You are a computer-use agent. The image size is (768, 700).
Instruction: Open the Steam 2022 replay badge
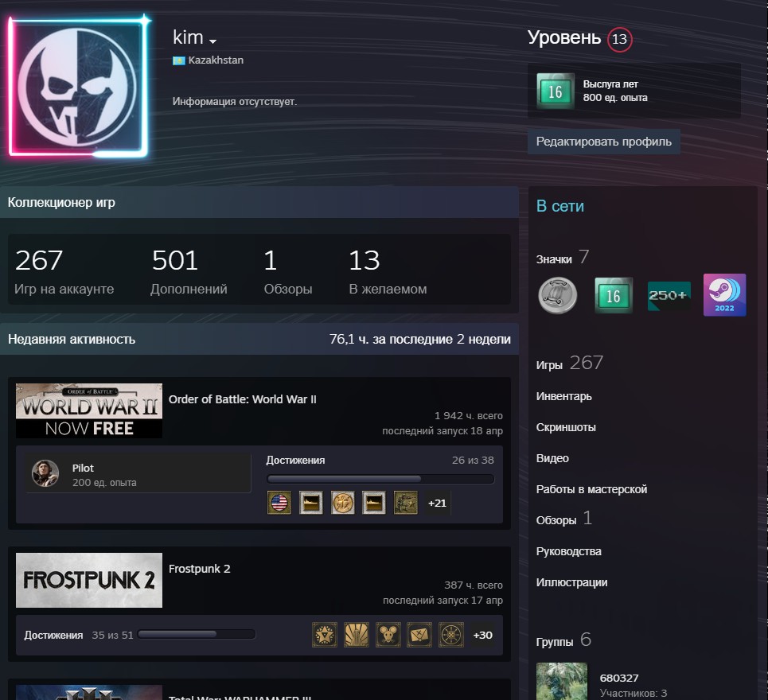(724, 294)
